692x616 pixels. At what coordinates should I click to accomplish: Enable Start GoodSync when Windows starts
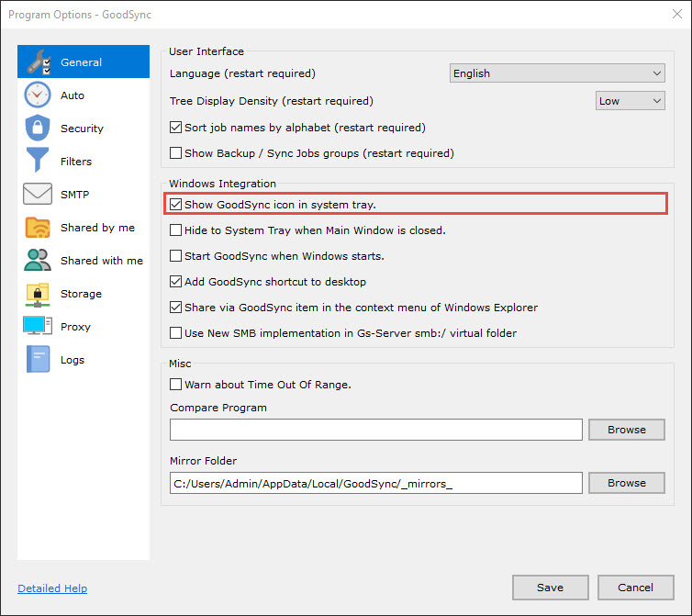pos(176,256)
